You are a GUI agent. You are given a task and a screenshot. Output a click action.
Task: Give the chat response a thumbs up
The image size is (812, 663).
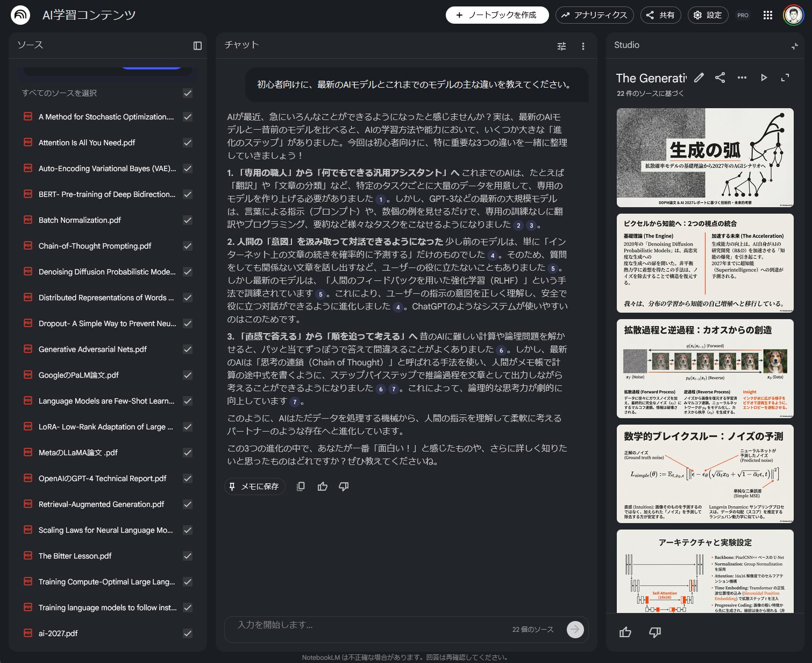[322, 486]
